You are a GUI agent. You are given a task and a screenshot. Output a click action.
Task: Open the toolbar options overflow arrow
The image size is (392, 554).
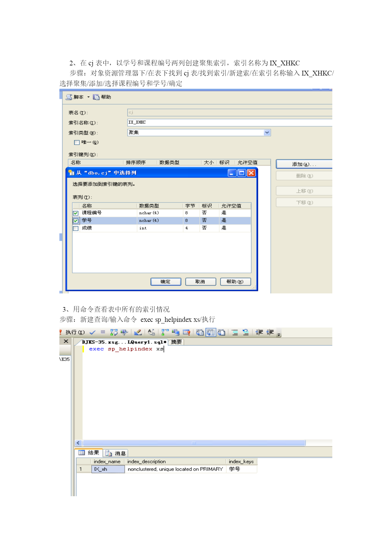[279, 334]
